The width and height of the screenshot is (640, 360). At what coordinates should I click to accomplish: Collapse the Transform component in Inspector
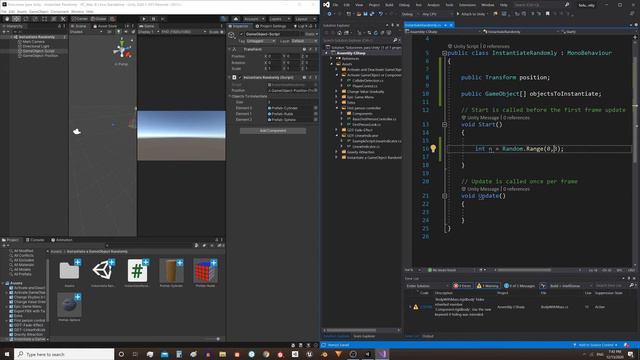tap(229, 49)
